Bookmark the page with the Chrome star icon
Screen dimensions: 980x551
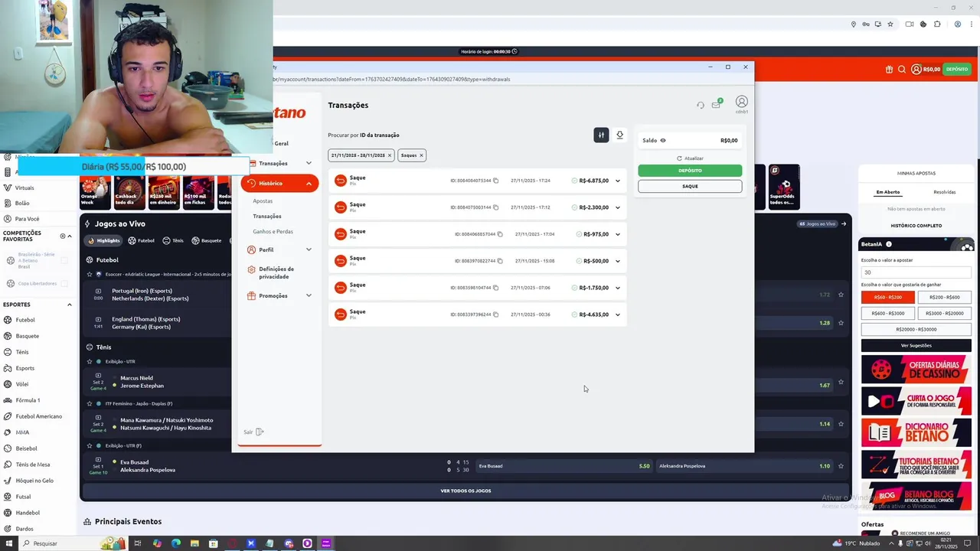pos(890,24)
